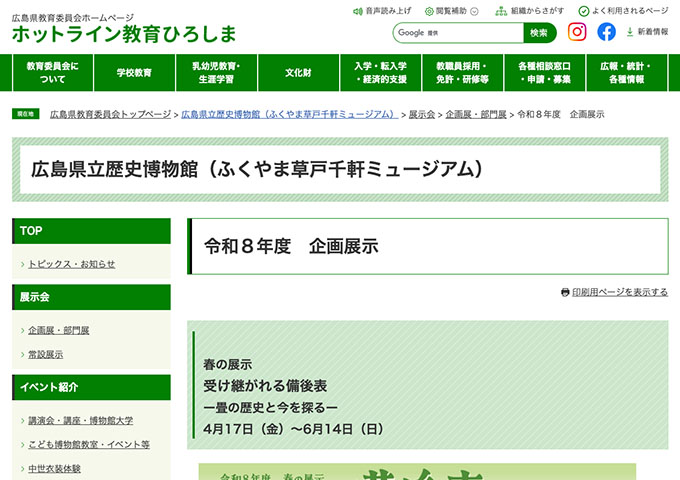Open 企画展・部門展 in the sidebar
Viewport: 680px width, 480px height.
pyautogui.click(x=59, y=330)
